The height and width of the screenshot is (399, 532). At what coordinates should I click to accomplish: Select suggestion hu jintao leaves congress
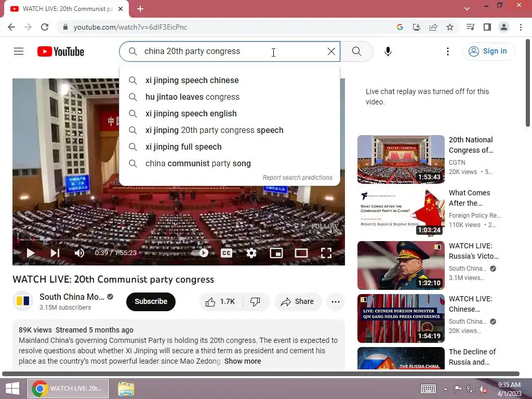229,97
